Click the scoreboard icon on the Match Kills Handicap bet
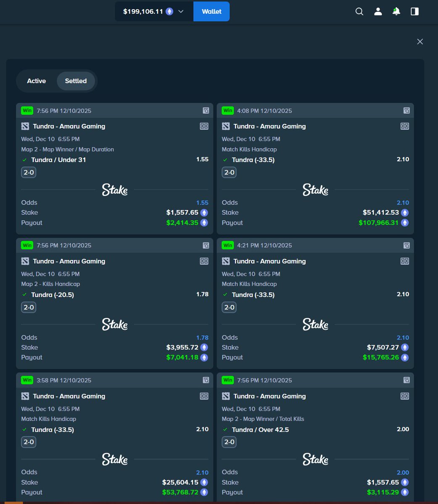438x504 pixels. [404, 126]
